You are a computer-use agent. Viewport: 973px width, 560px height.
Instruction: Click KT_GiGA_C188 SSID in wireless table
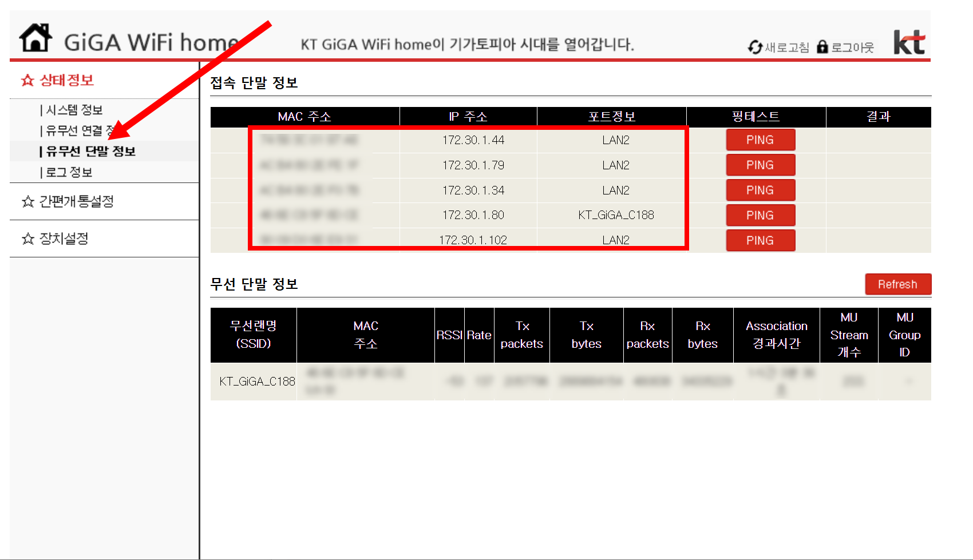pyautogui.click(x=257, y=382)
